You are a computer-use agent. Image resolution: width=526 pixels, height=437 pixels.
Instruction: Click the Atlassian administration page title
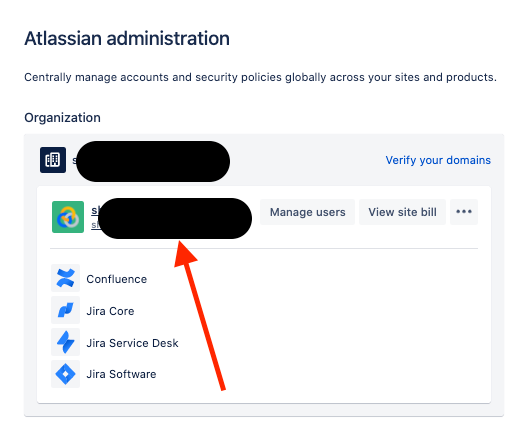(127, 38)
